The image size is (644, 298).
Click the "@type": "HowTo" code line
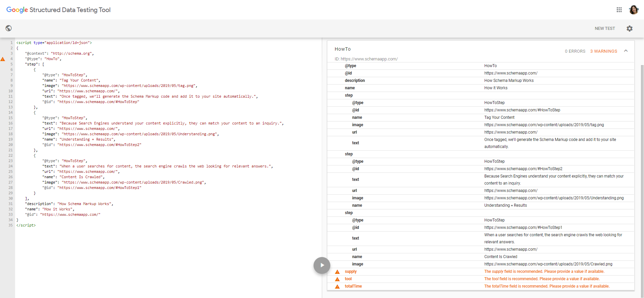point(43,59)
